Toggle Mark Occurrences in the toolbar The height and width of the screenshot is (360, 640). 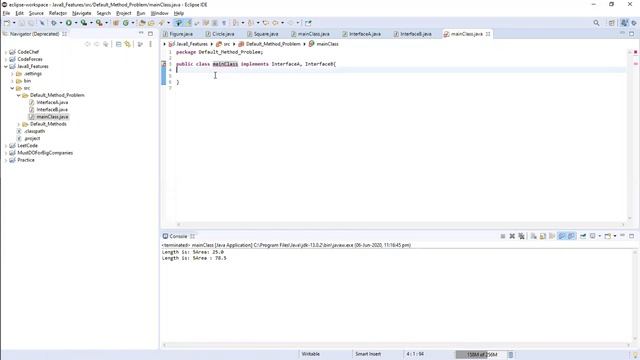pos(189,23)
